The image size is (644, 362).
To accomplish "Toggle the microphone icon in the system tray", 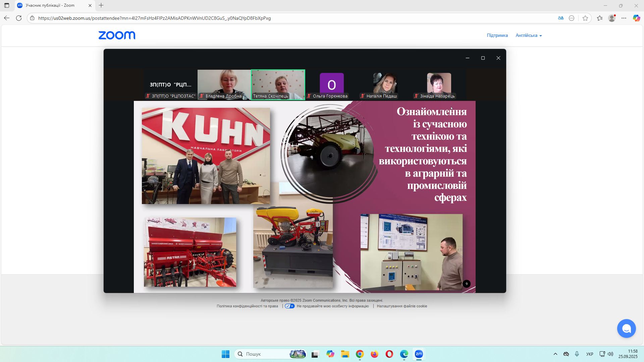I will (577, 354).
